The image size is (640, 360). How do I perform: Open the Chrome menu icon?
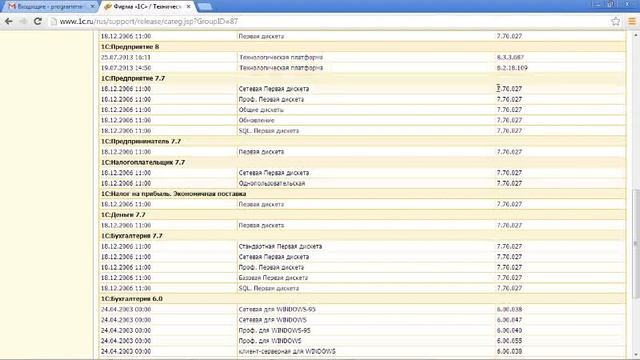[631, 21]
